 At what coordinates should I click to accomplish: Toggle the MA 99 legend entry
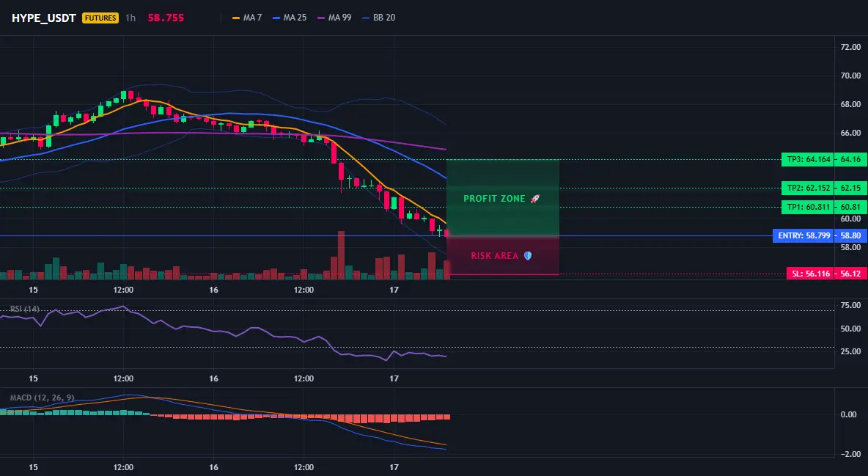pyautogui.click(x=334, y=18)
